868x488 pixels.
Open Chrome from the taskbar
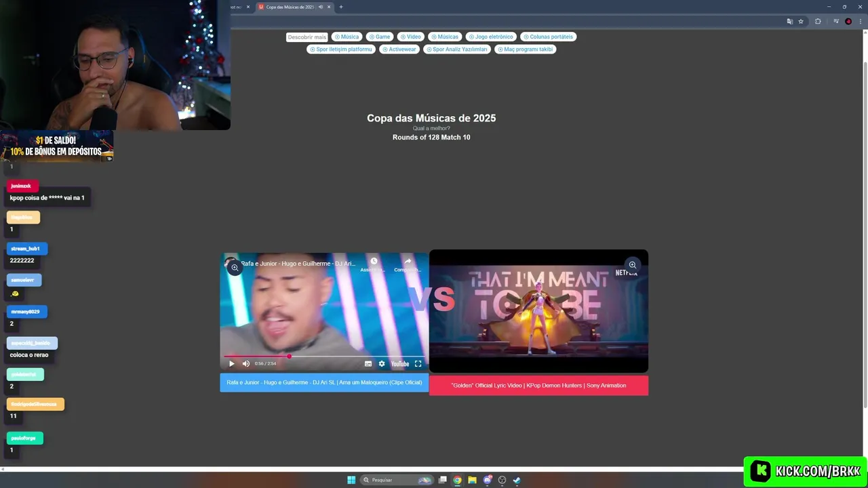(458, 480)
